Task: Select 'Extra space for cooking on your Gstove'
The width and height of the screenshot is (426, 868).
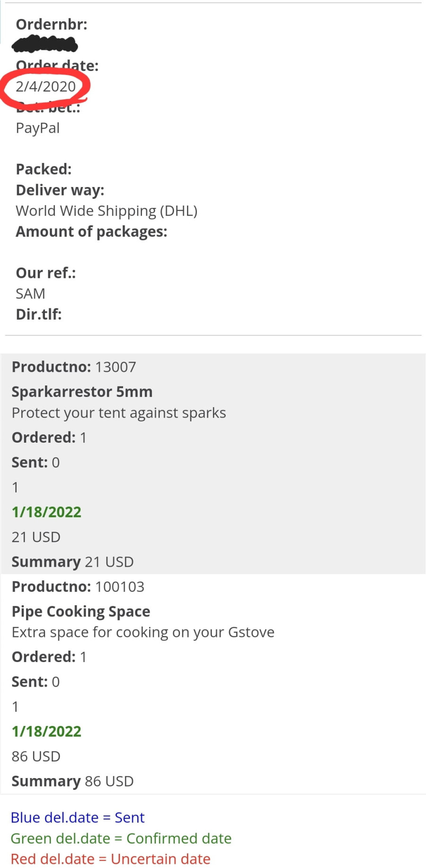Action: click(x=143, y=633)
